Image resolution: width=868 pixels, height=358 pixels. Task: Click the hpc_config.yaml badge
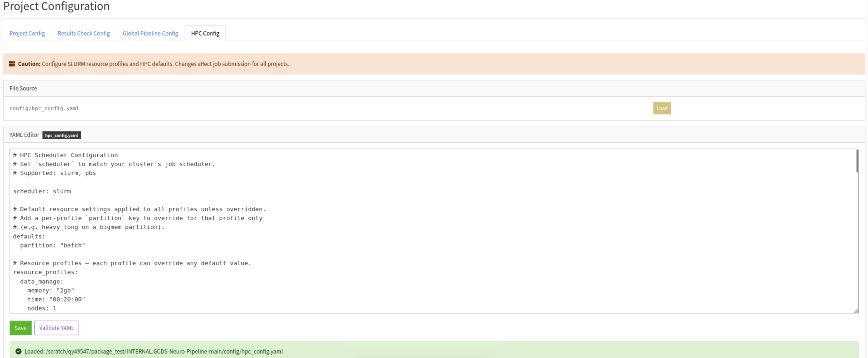point(62,135)
